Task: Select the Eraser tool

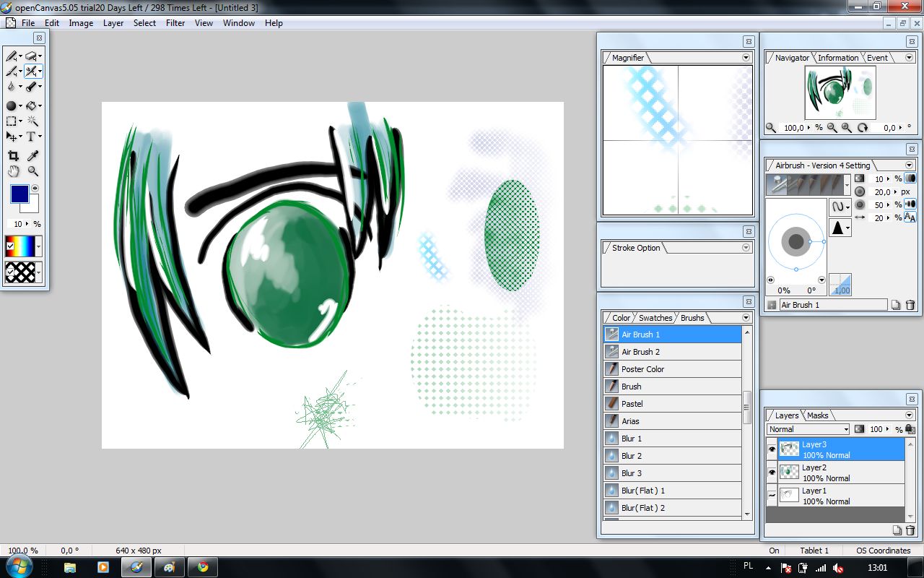Action: coord(31,56)
